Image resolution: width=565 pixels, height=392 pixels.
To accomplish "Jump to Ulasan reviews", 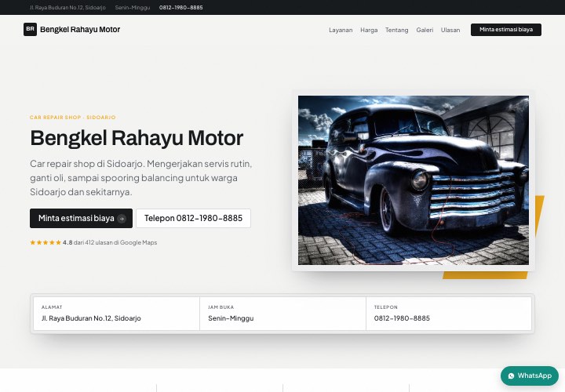I will 450,30.
